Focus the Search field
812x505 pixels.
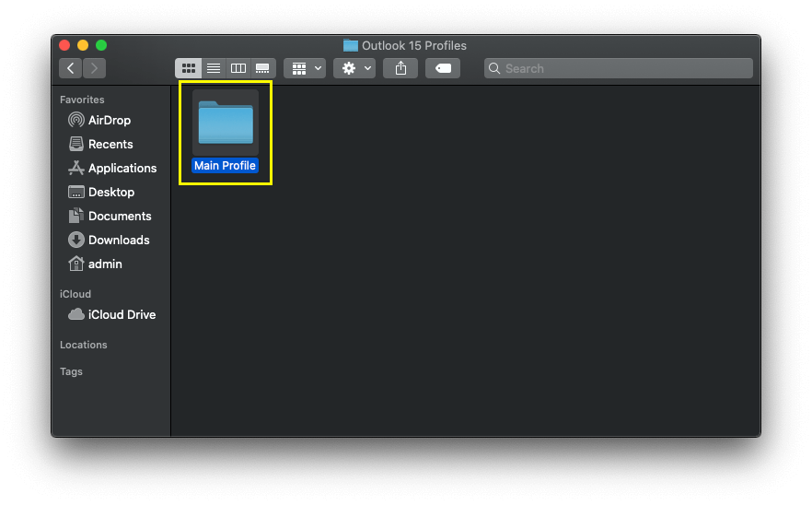[619, 68]
